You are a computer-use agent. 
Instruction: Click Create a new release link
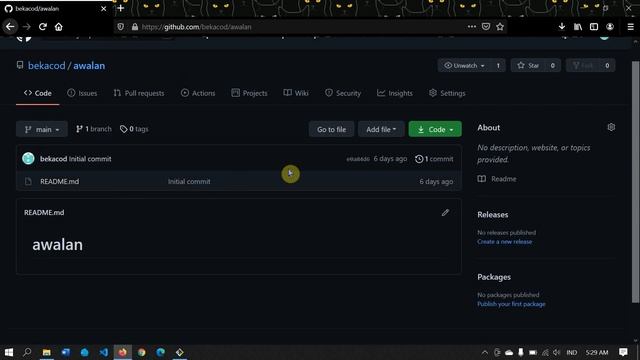click(504, 242)
